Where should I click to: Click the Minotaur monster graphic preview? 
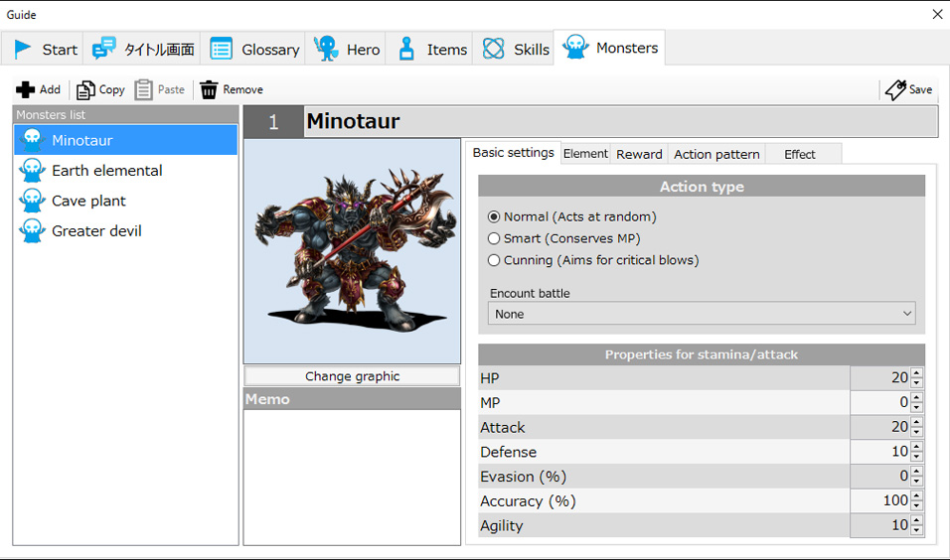[x=352, y=250]
